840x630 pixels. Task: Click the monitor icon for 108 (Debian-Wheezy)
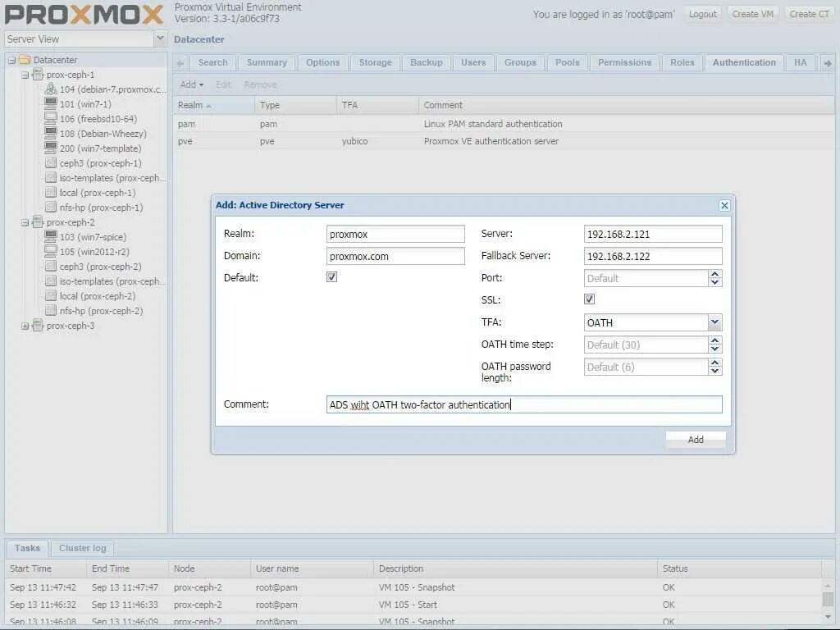coord(51,133)
